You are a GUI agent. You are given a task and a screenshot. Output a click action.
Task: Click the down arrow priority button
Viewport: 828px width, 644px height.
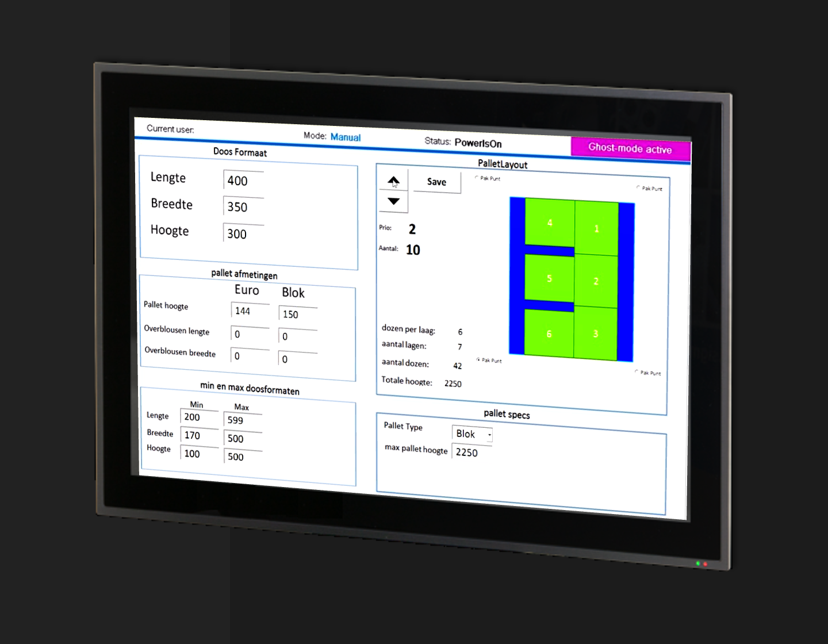coord(393,201)
